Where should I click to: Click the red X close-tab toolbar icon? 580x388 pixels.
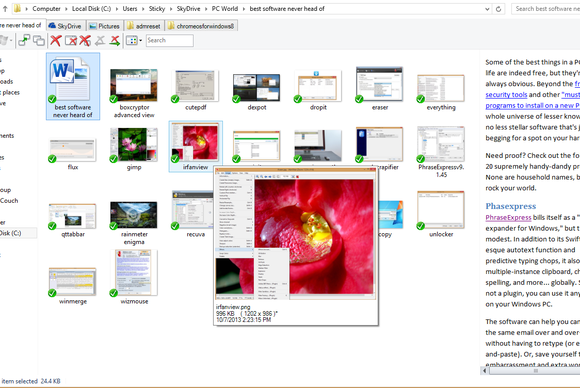pyautogui.click(x=56, y=40)
